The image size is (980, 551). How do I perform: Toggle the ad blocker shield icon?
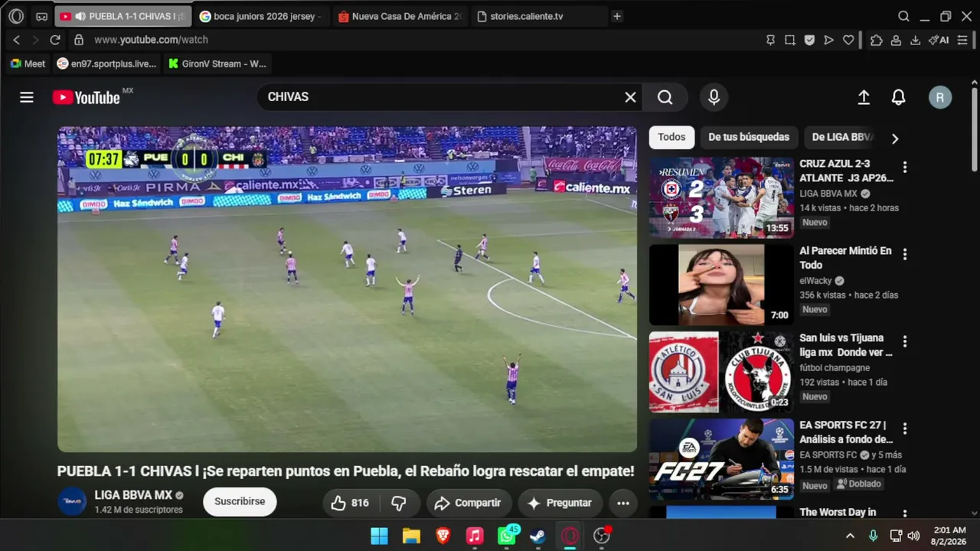[809, 40]
